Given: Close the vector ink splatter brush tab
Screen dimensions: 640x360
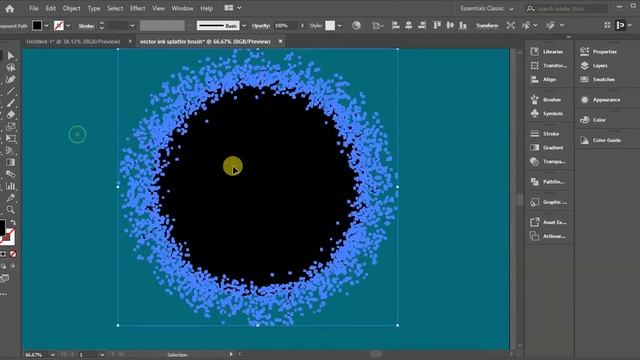Looking at the screenshot, I should (280, 41).
